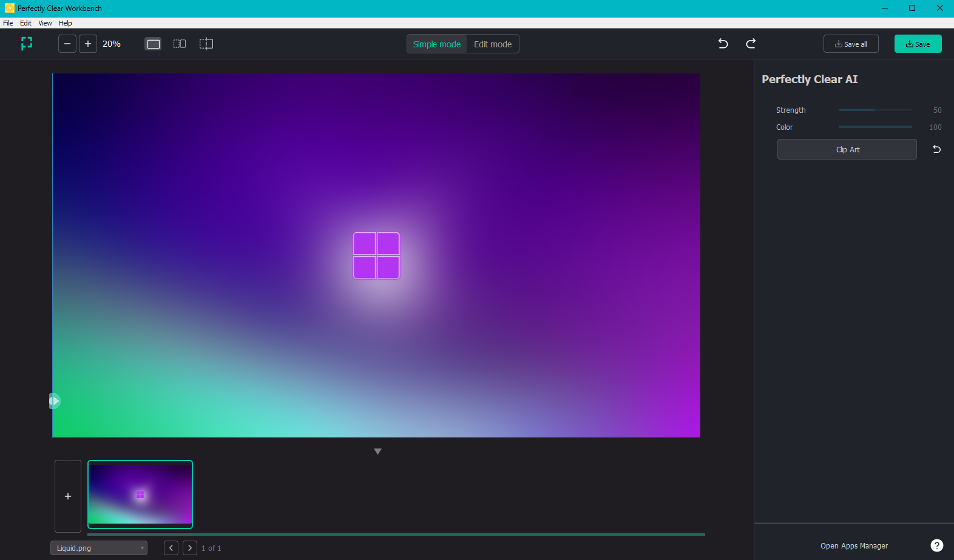Viewport: 954px width, 560px height.
Task: Reset the Clip Art preset
Action: [936, 149]
